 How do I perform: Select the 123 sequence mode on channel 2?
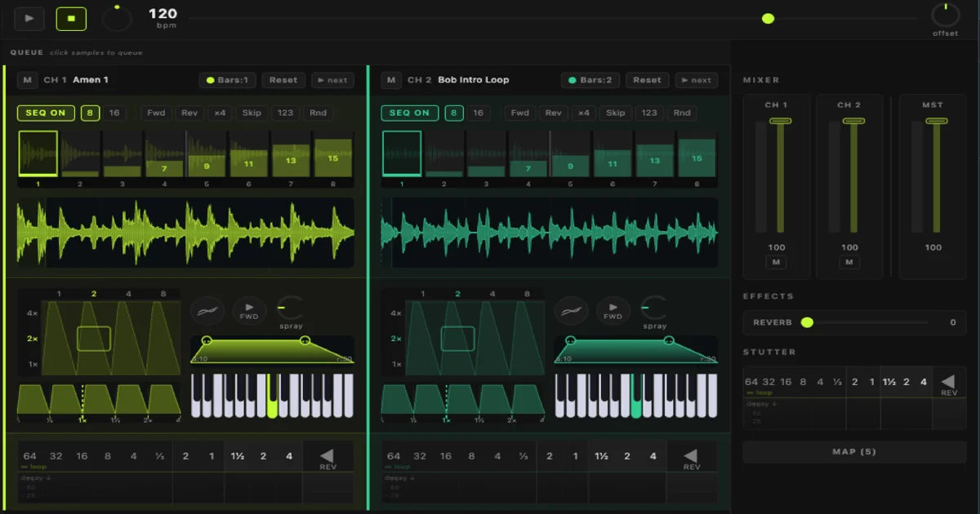[x=648, y=113]
